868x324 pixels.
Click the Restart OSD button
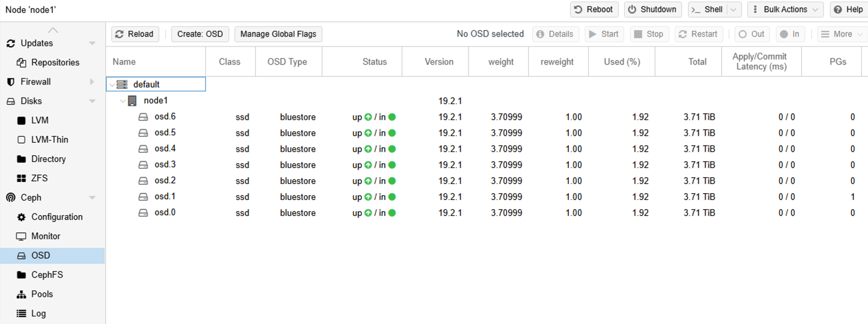tap(698, 34)
